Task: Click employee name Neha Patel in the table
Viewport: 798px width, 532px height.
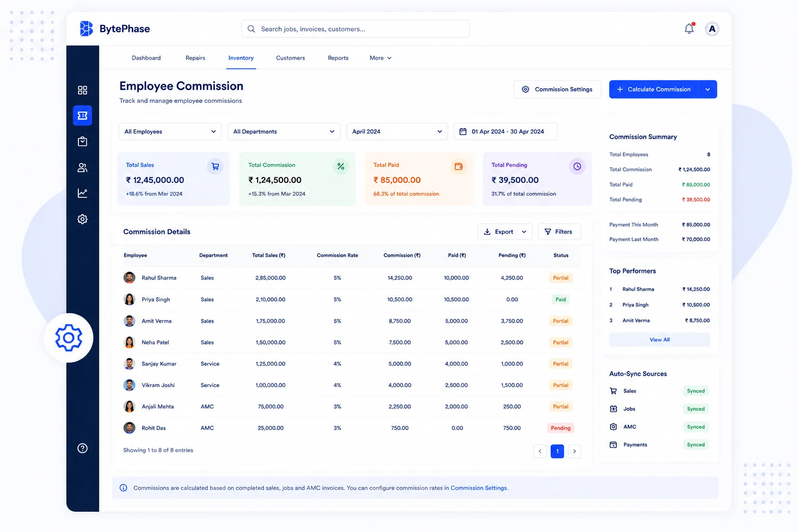Action: point(155,342)
